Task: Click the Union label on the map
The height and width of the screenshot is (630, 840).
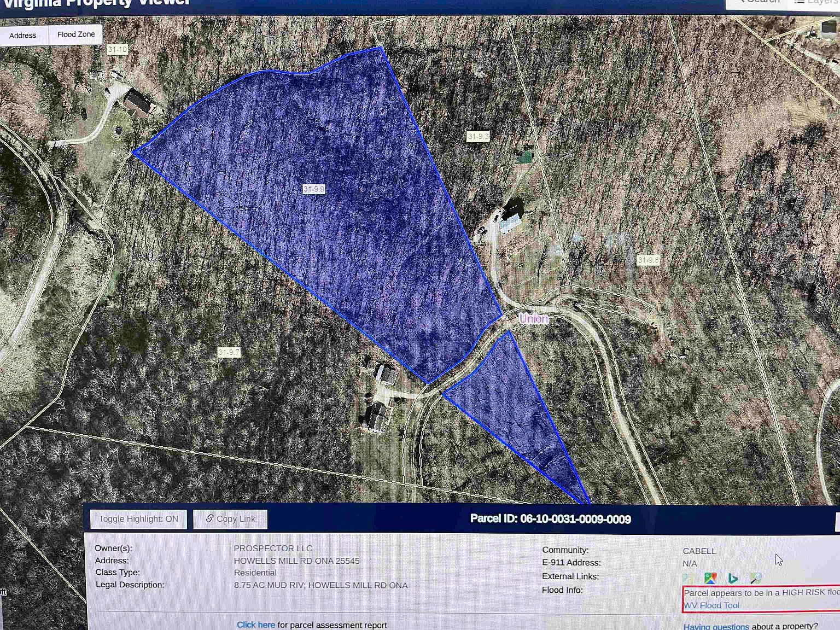Action: tap(533, 319)
